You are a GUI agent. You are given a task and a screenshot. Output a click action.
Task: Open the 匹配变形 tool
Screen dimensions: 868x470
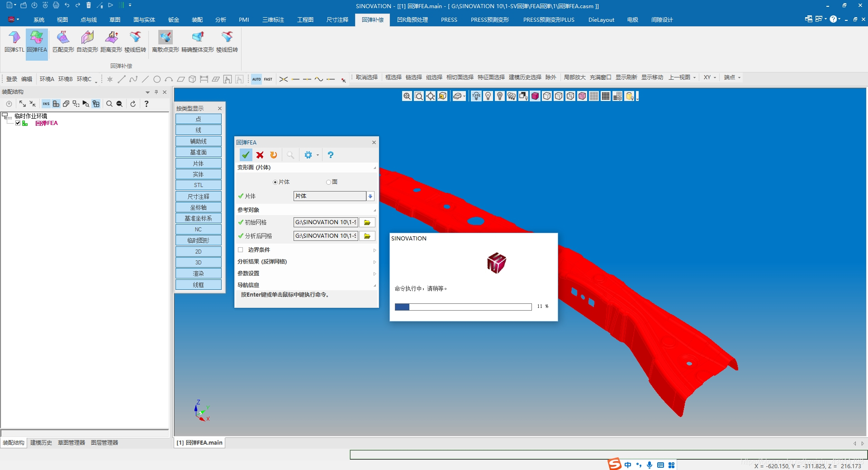coord(63,42)
